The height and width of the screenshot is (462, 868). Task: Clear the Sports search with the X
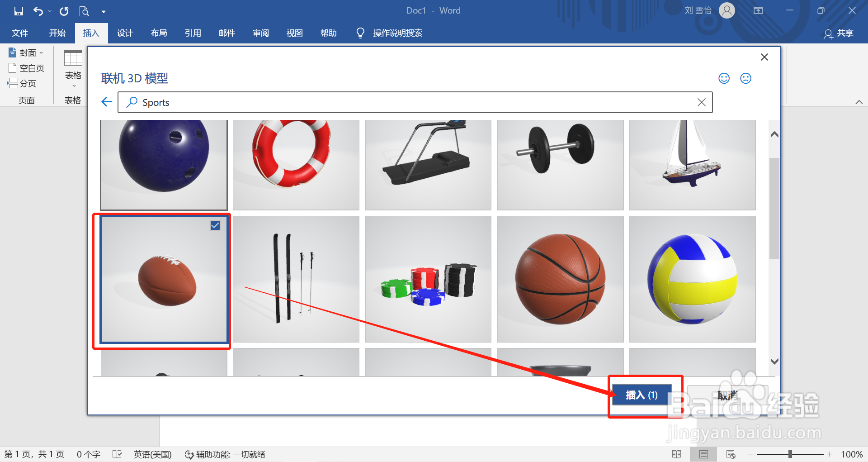click(x=702, y=102)
